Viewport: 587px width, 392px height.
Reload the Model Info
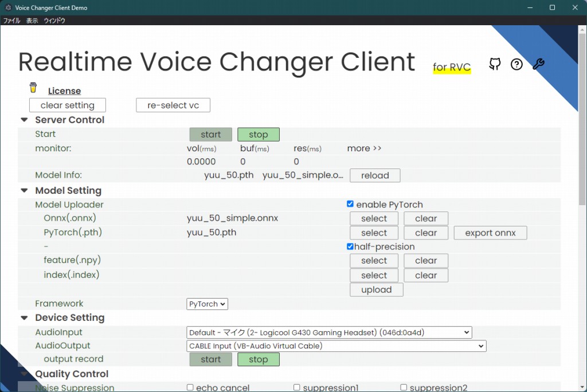coord(374,175)
